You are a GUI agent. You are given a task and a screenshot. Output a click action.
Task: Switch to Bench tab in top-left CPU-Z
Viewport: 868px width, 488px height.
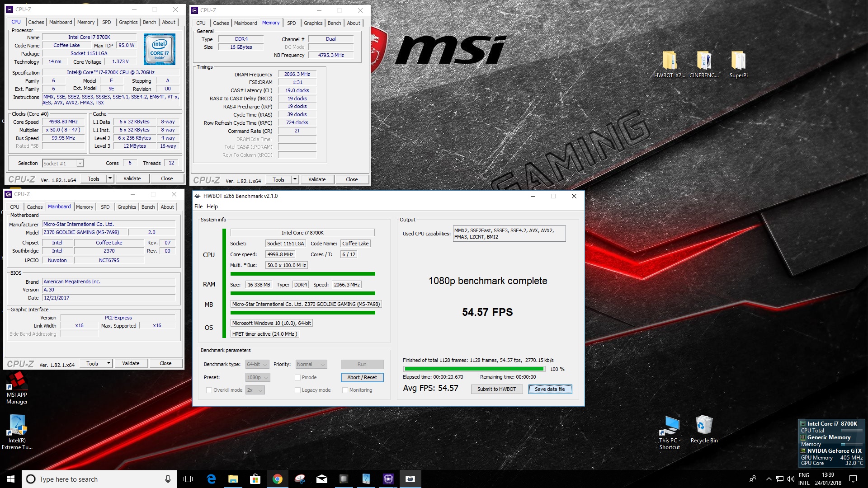(149, 22)
